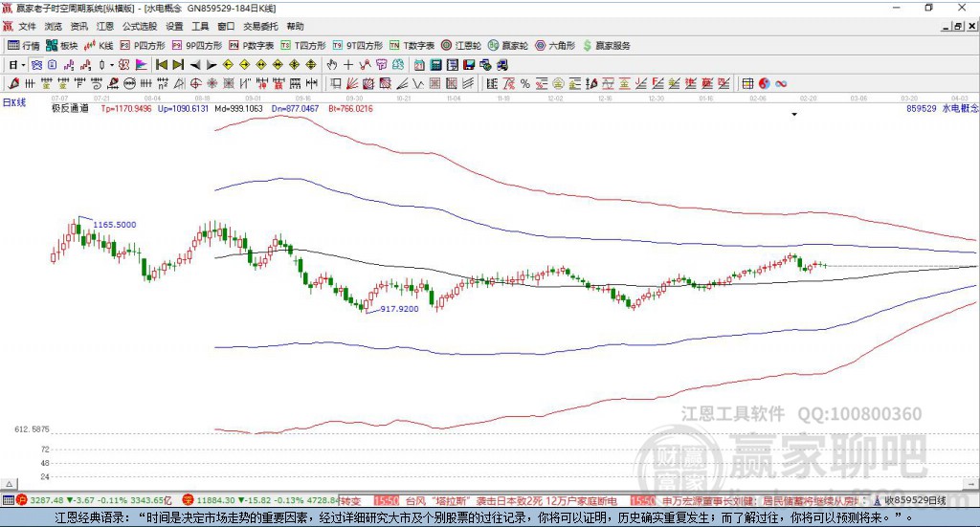Click the 极反通道 indicator name

70,109
